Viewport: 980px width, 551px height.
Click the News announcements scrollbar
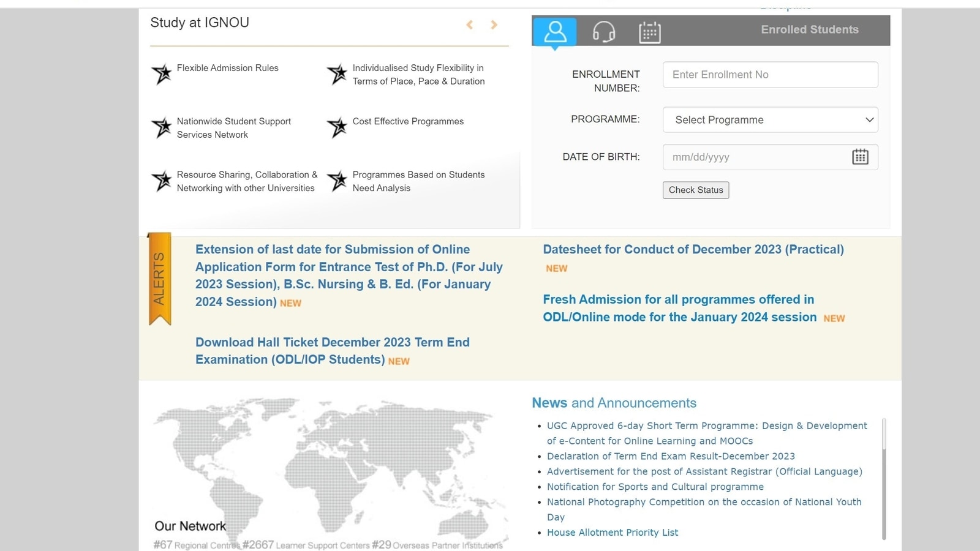point(884,479)
